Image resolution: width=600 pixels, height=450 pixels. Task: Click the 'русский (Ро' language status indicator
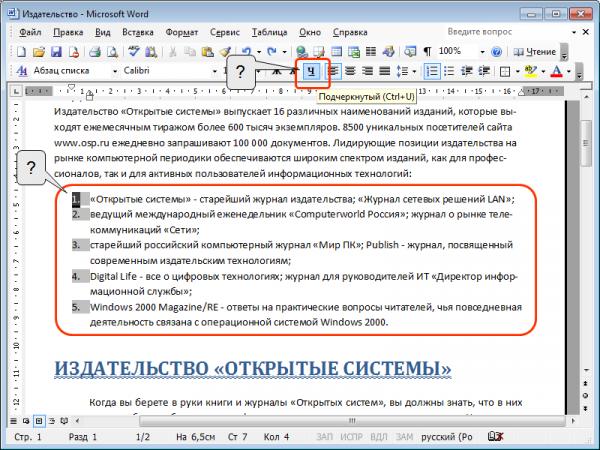coord(447,437)
